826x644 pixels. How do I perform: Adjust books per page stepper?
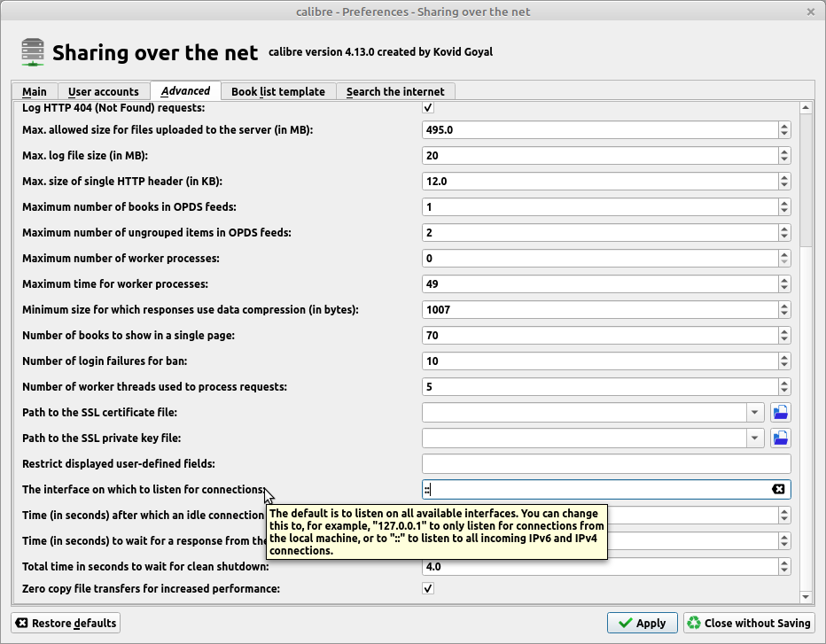tap(784, 336)
